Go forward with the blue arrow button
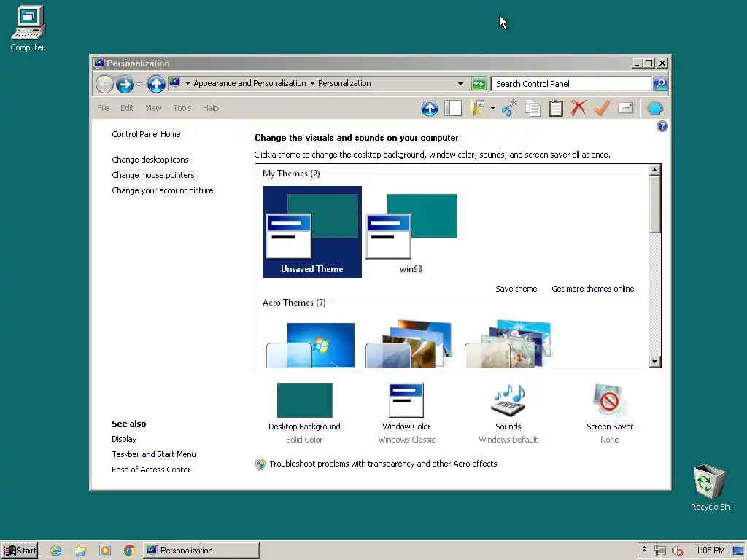The height and width of the screenshot is (560, 747). 125,85
